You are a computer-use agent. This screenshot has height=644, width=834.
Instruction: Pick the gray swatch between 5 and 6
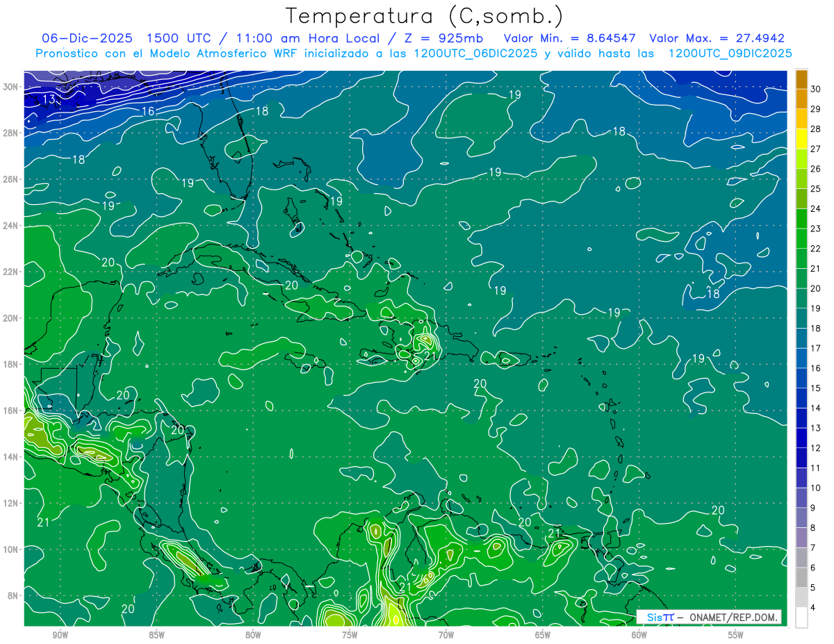pos(801,577)
